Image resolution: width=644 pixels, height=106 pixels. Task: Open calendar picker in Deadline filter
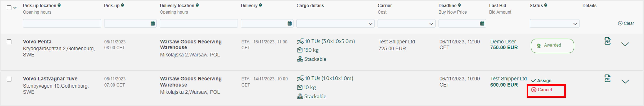[x=482, y=23]
